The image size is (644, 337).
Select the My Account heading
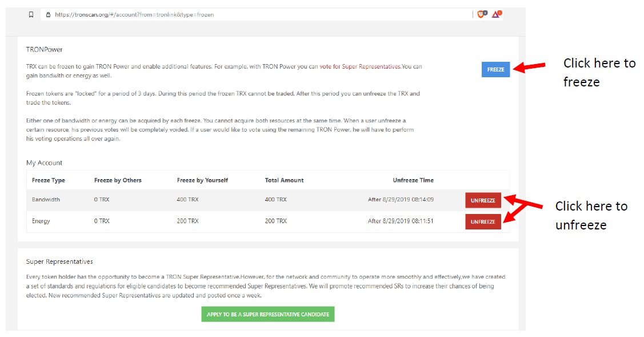pyautogui.click(x=45, y=163)
